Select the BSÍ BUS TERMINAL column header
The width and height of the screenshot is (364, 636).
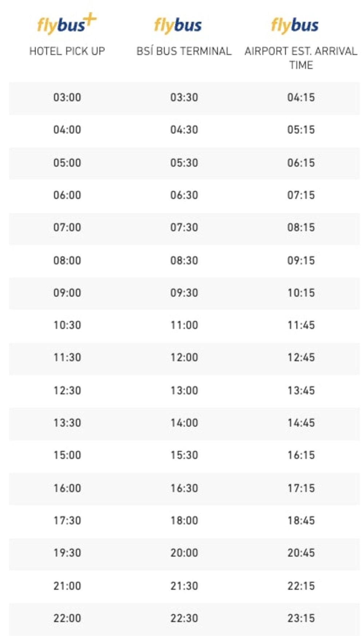click(x=184, y=51)
